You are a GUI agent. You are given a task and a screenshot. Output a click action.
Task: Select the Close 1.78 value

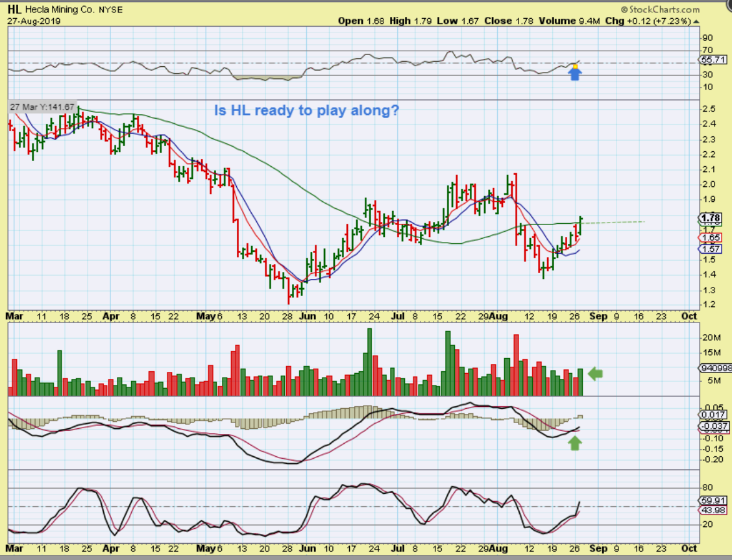pos(508,21)
